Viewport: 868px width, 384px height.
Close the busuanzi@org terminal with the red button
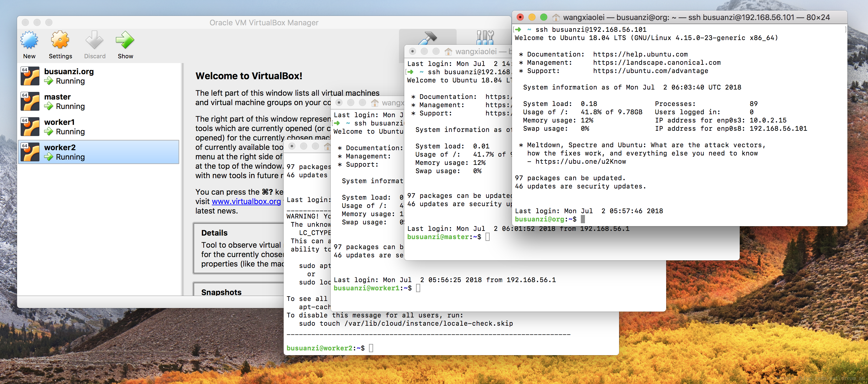[520, 17]
